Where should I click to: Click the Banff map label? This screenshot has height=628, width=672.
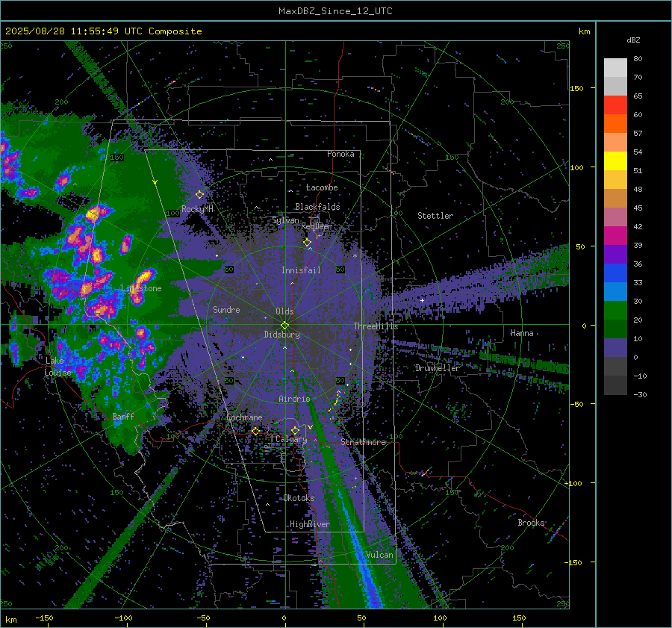tap(123, 416)
